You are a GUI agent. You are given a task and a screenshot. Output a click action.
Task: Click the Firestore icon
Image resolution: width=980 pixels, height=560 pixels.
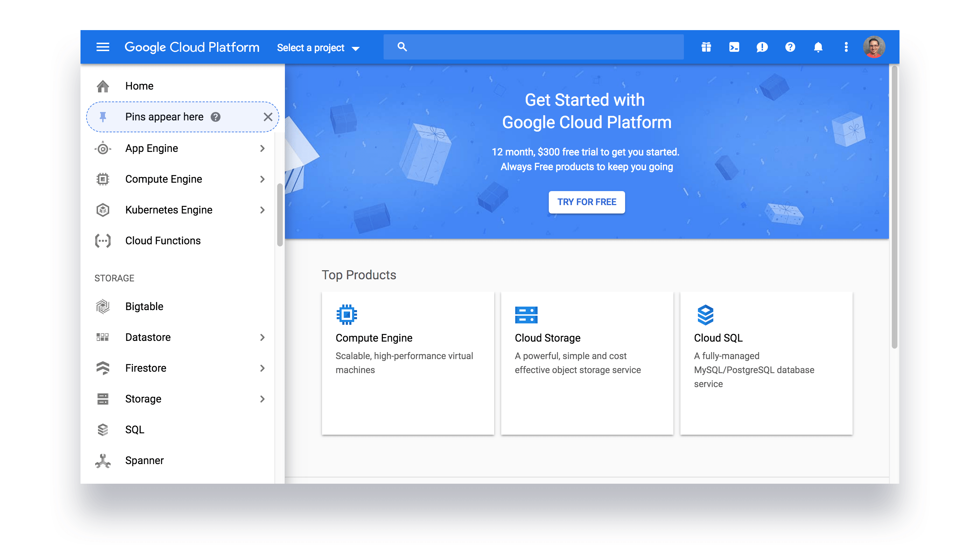(103, 368)
